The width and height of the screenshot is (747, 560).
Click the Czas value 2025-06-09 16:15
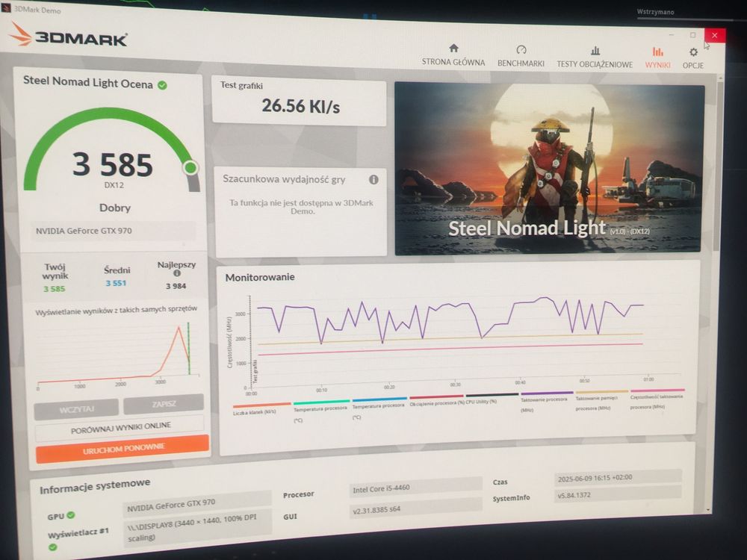point(618,477)
